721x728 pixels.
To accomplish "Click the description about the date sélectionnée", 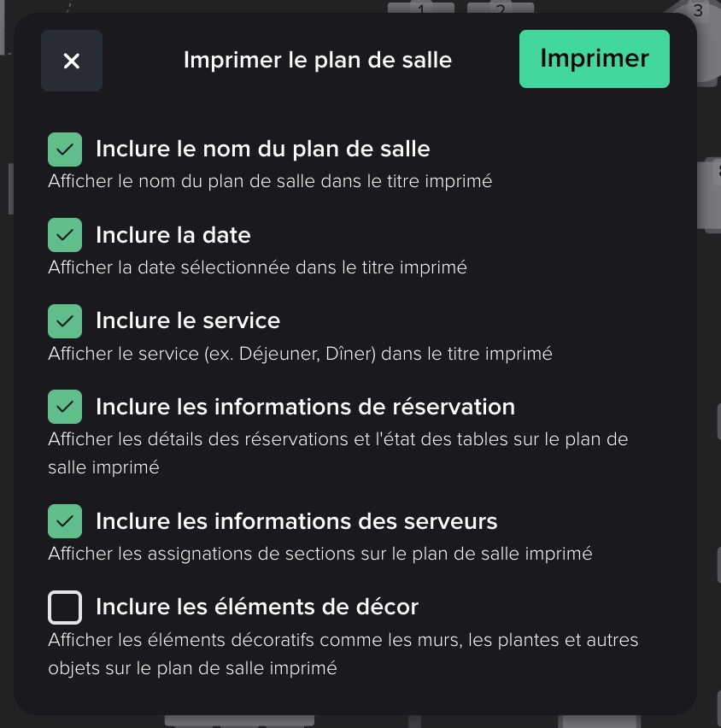I will 257,267.
